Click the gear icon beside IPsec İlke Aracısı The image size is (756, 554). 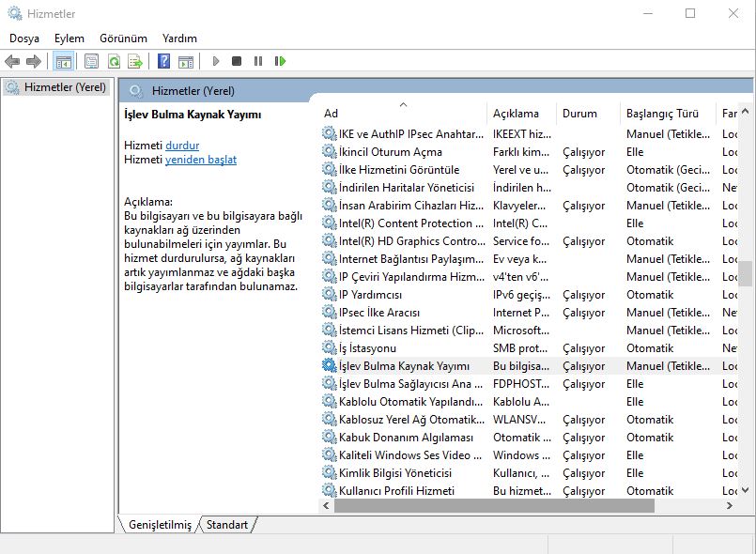click(330, 312)
